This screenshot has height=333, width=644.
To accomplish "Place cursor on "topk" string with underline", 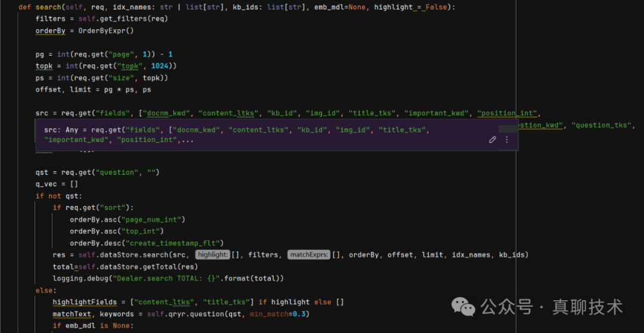I will point(129,66).
